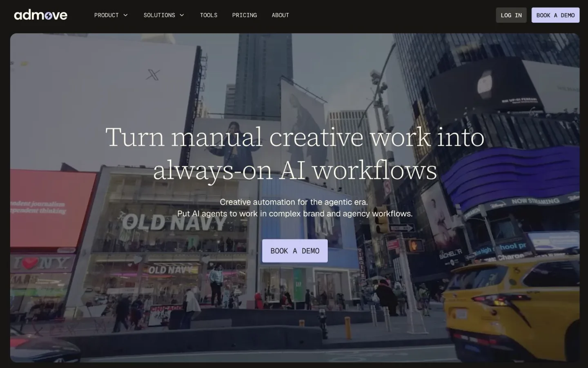The image size is (588, 368).
Task: Open the About page
Action: pyautogui.click(x=281, y=15)
